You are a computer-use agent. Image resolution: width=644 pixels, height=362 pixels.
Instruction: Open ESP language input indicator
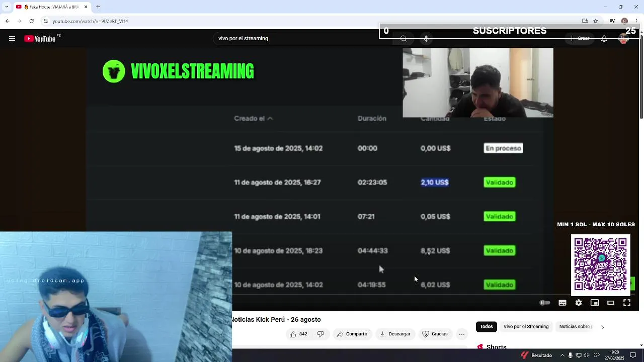point(596,355)
